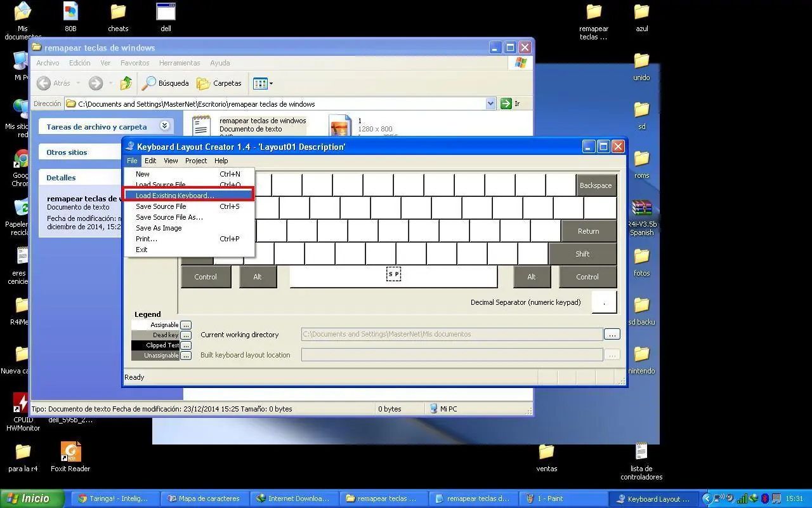Click ellipsis button beside Assignable legend
The image size is (812, 508).
[186, 325]
